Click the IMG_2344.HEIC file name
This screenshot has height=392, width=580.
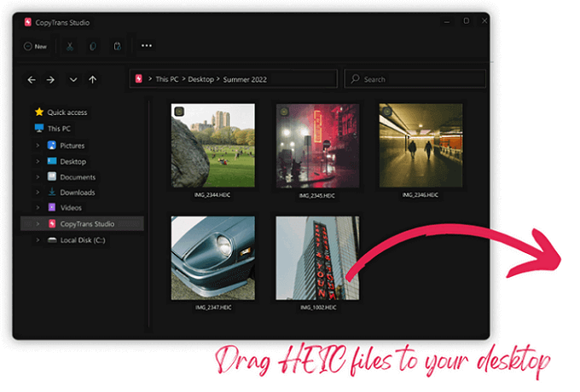click(212, 194)
